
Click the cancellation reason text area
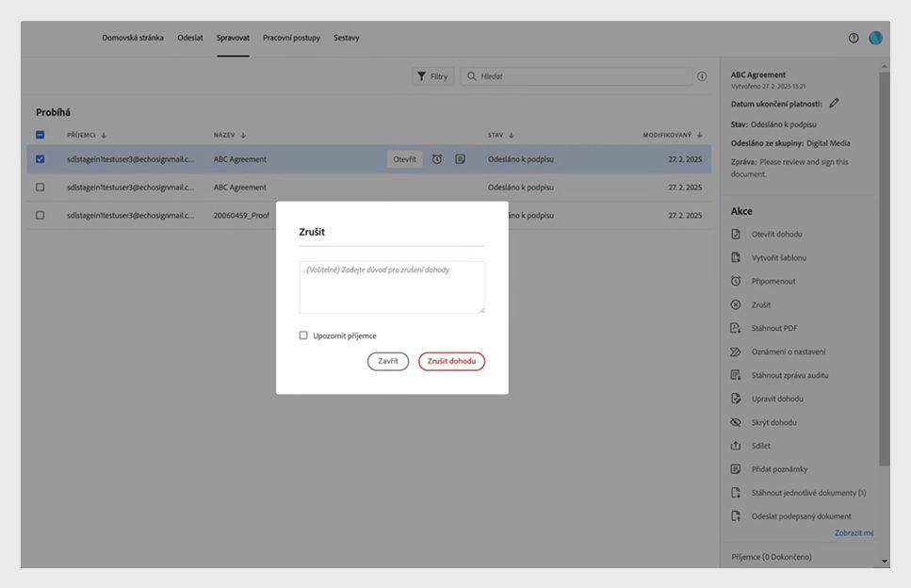[392, 287]
